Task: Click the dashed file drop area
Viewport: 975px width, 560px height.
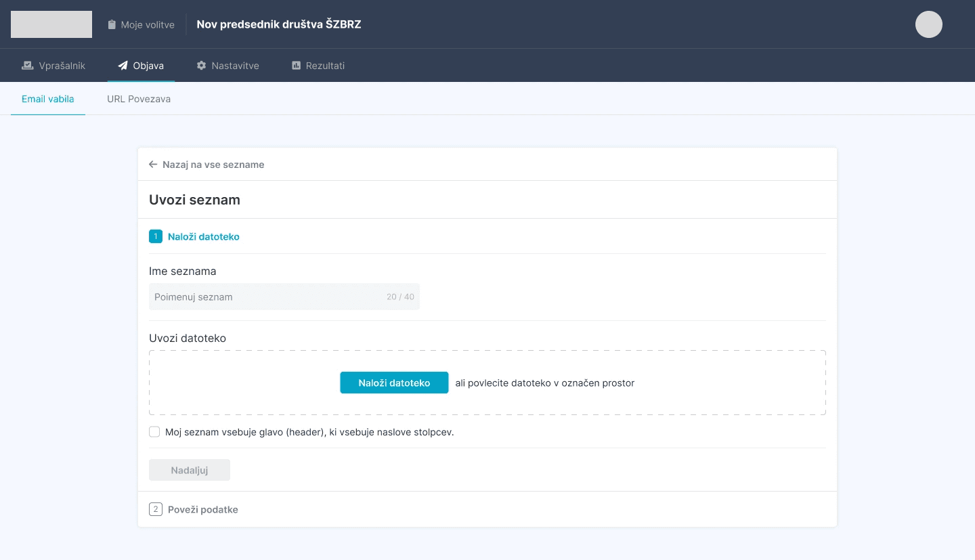Action: (x=487, y=382)
